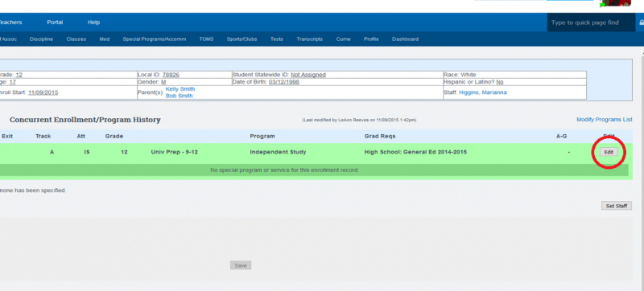Screen dimensions: 644x291
Task: Click the grayed-out Save button
Action: pyautogui.click(x=241, y=265)
